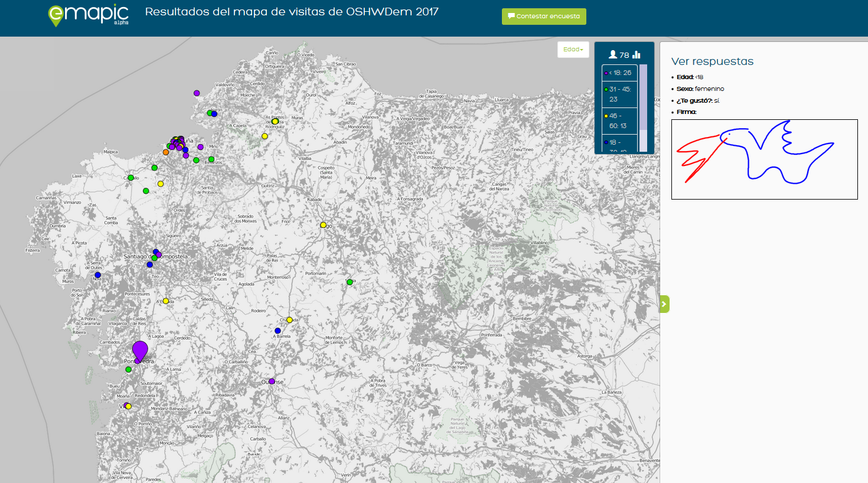Click the yellow marker at As Pontes
The height and width of the screenshot is (483, 868).
(275, 122)
